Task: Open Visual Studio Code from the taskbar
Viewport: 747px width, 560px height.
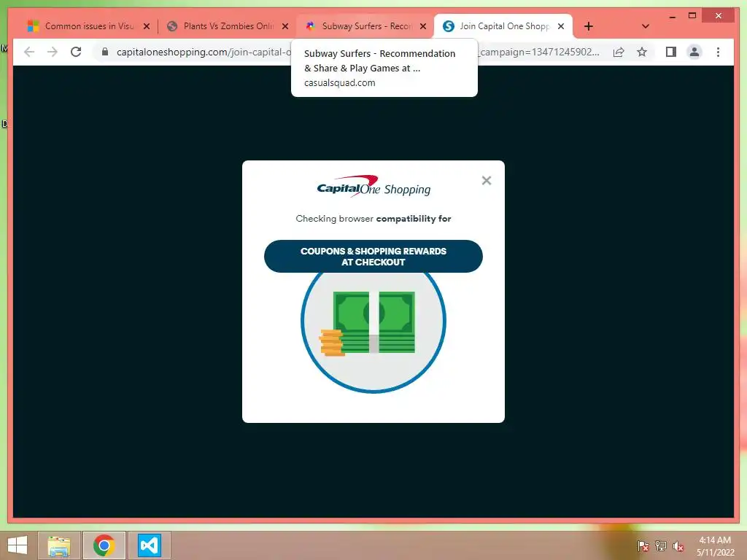Action: click(x=149, y=545)
